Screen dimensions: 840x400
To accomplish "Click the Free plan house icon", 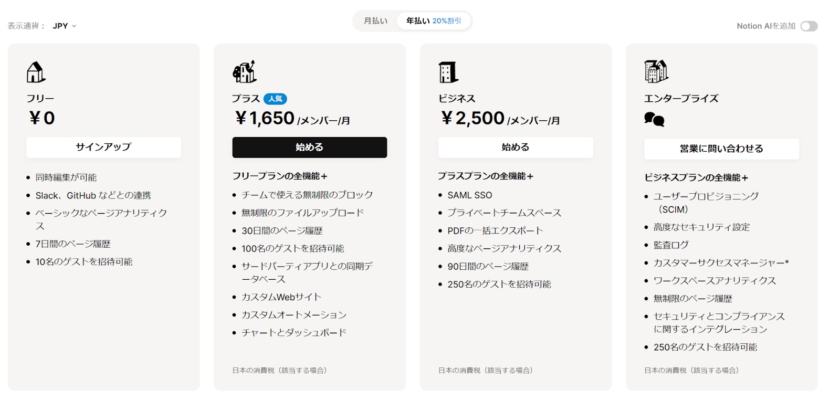I will coord(36,73).
